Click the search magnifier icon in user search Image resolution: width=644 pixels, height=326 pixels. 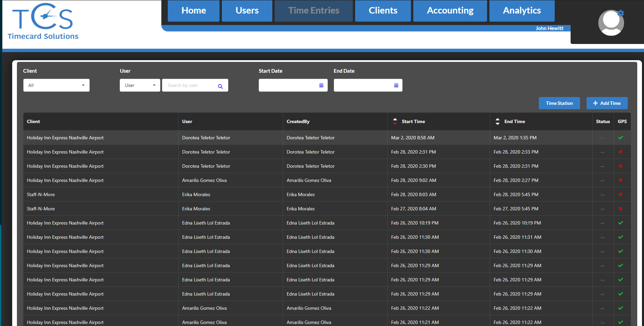tap(220, 86)
